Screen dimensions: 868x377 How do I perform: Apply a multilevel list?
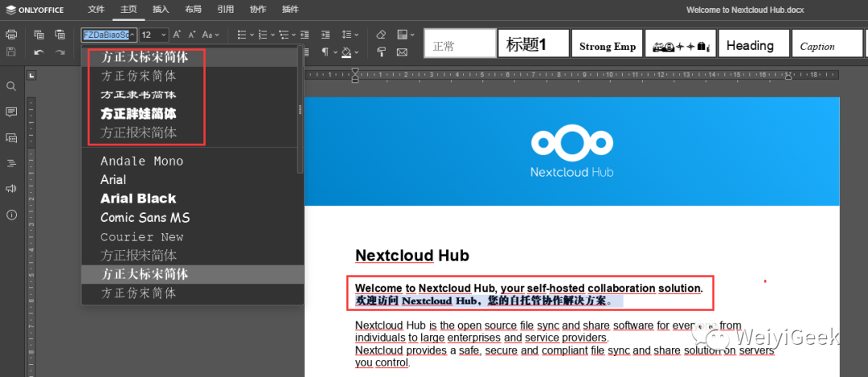[284, 35]
